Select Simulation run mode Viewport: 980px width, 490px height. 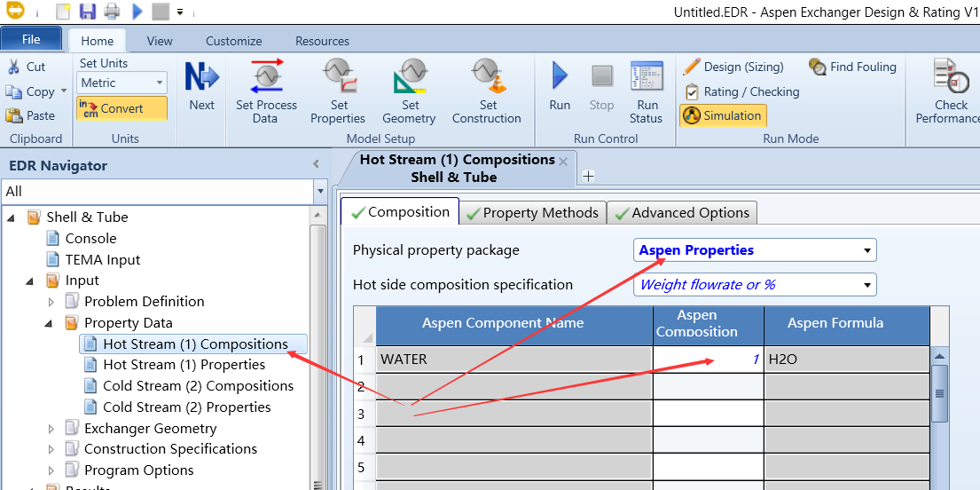pos(722,115)
